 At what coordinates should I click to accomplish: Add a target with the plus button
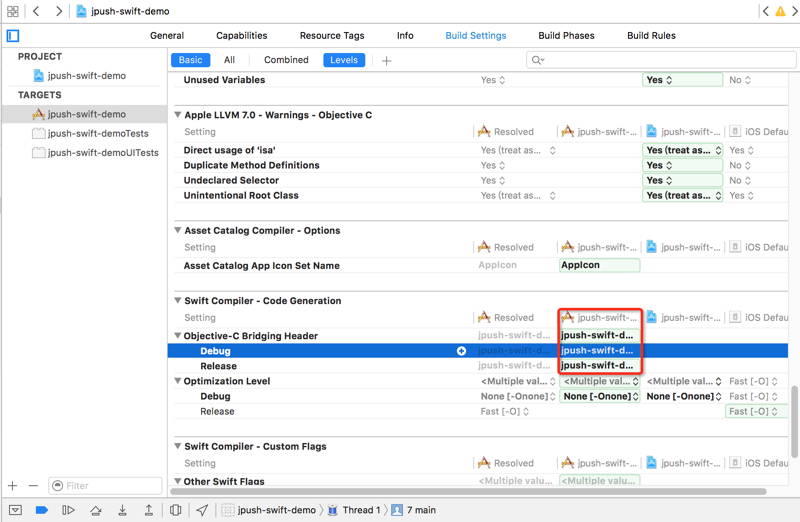click(x=13, y=486)
